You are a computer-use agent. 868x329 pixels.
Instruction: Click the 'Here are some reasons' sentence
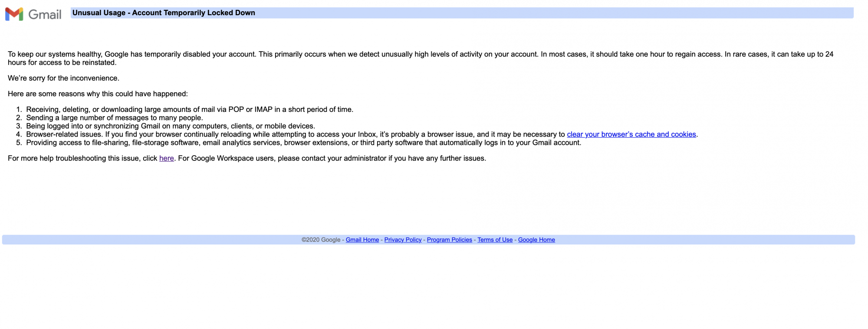[x=98, y=94]
